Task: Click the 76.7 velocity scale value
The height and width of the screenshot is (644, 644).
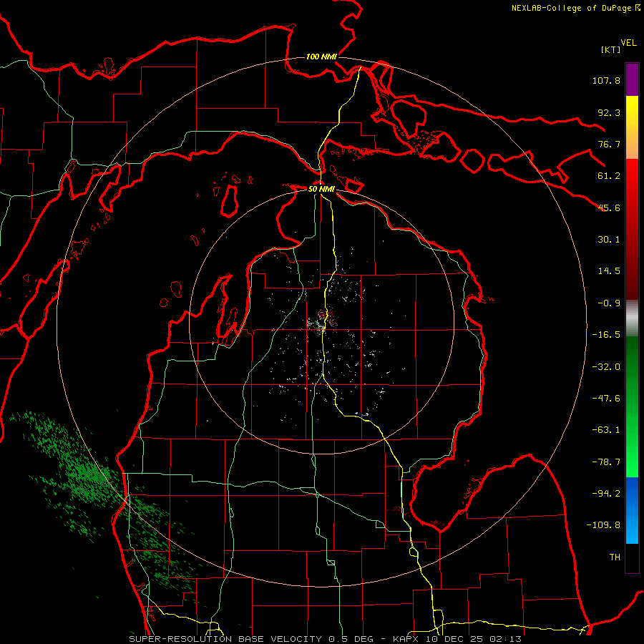Action: [609, 144]
